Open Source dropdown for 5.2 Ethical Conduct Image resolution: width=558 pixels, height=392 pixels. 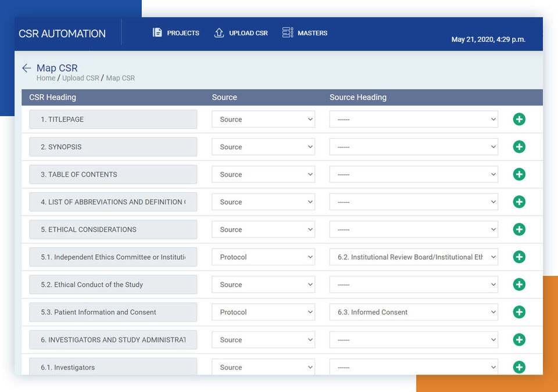pos(263,285)
